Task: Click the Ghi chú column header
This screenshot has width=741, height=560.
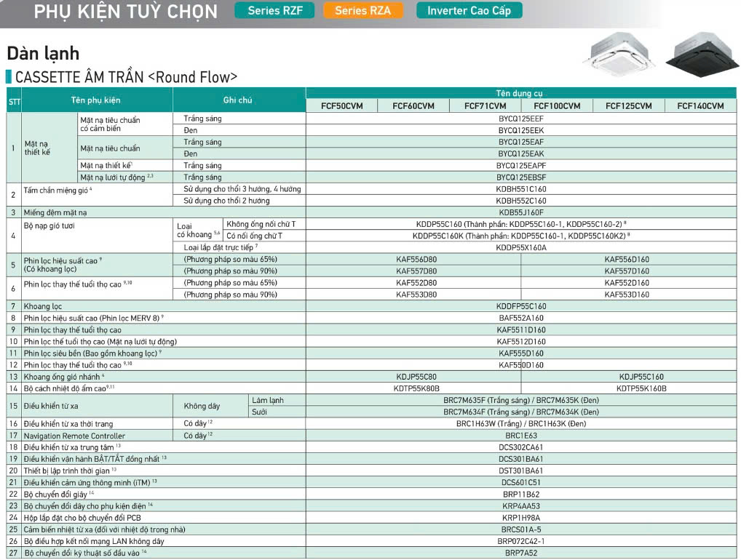Action: click(x=238, y=100)
